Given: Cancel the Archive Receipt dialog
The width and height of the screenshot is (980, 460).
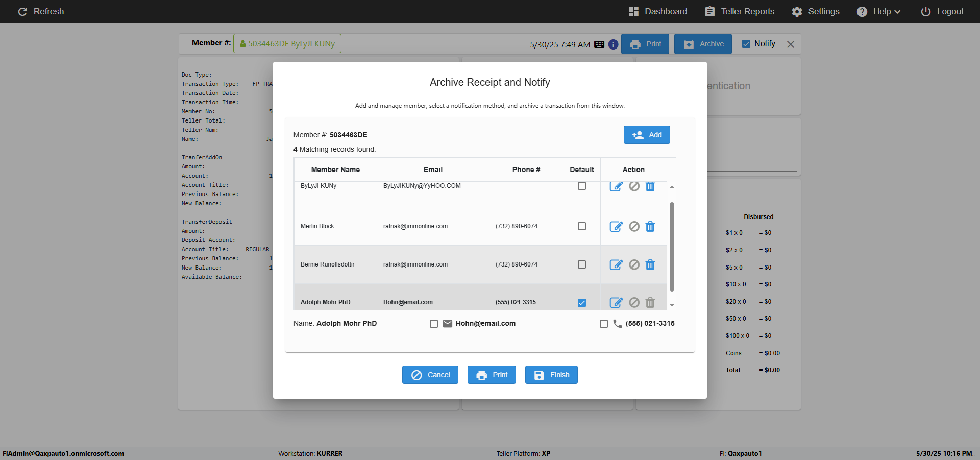Looking at the screenshot, I should click(430, 375).
